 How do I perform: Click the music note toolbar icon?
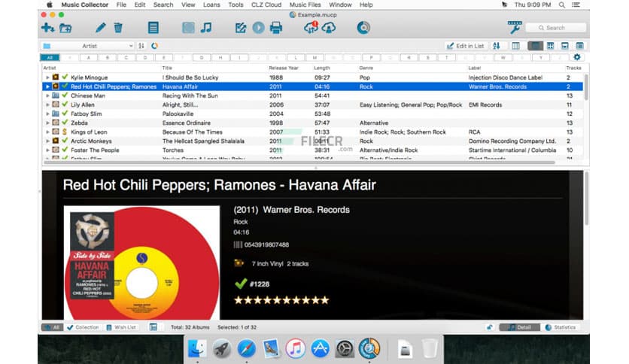pos(206,28)
